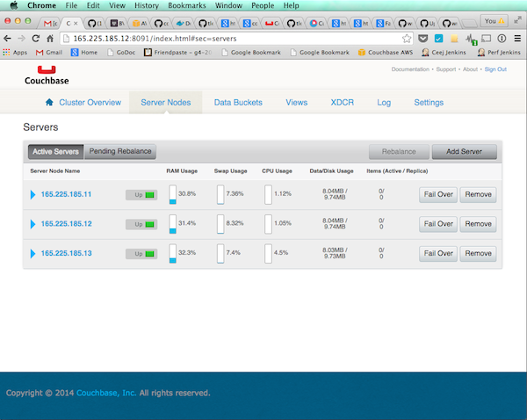
Task: Bookmark this page with the star icon
Action: pos(407,39)
